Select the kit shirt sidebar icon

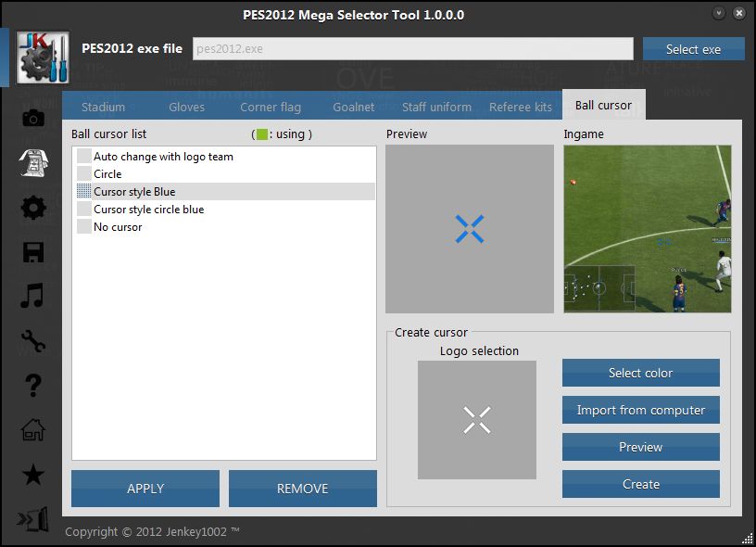pyautogui.click(x=33, y=162)
